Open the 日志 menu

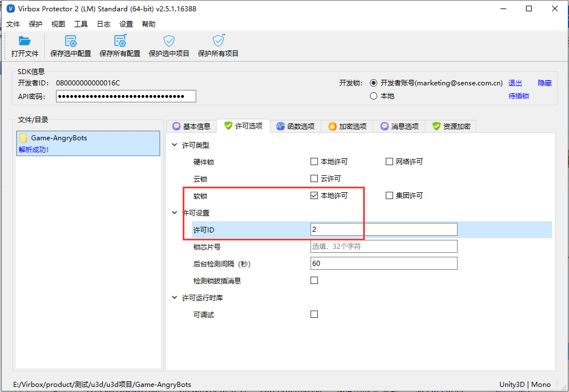pyautogui.click(x=104, y=24)
